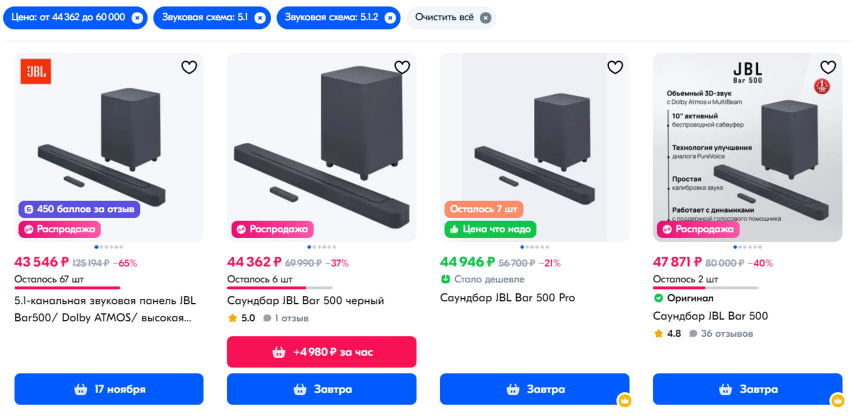Add JBL Bar 500 Pro to favorites

click(x=615, y=67)
